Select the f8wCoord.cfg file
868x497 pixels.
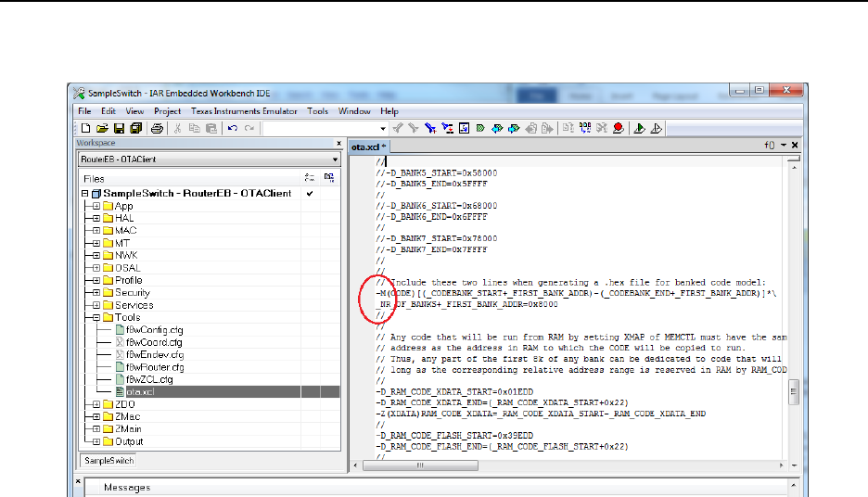(154, 342)
